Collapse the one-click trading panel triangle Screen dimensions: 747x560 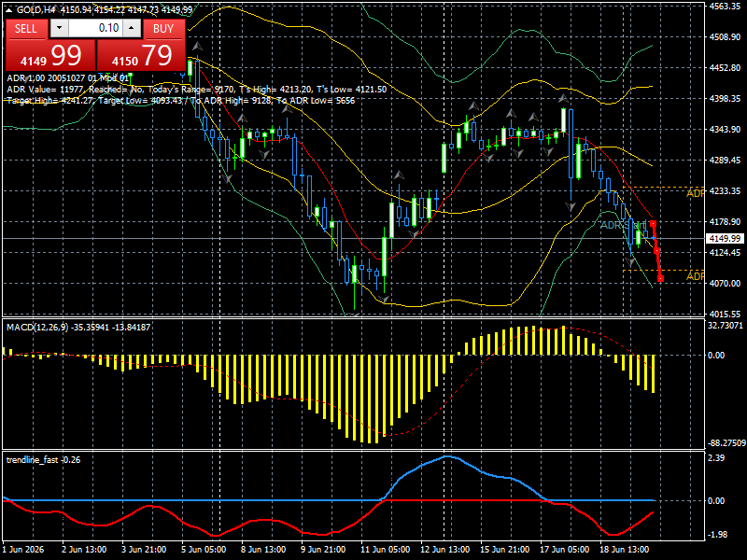pyautogui.click(x=9, y=9)
